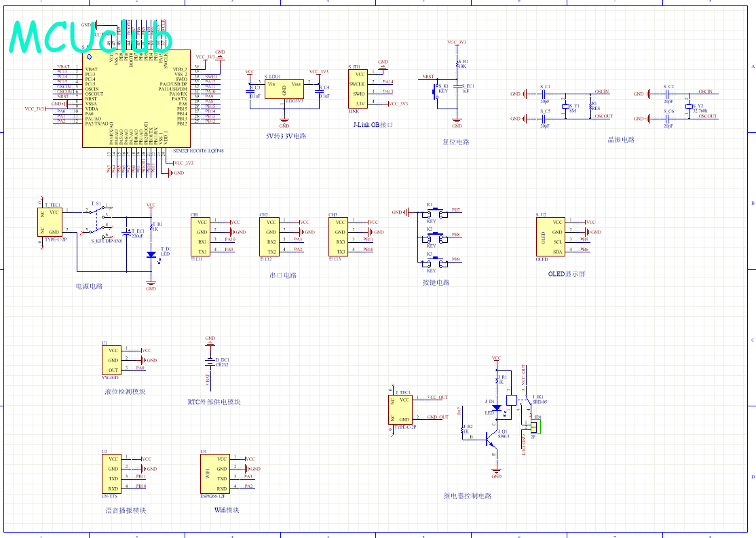The height and width of the screenshot is (538, 756).
Task: Click the S_C6 20pF capacitor
Action: (668, 119)
